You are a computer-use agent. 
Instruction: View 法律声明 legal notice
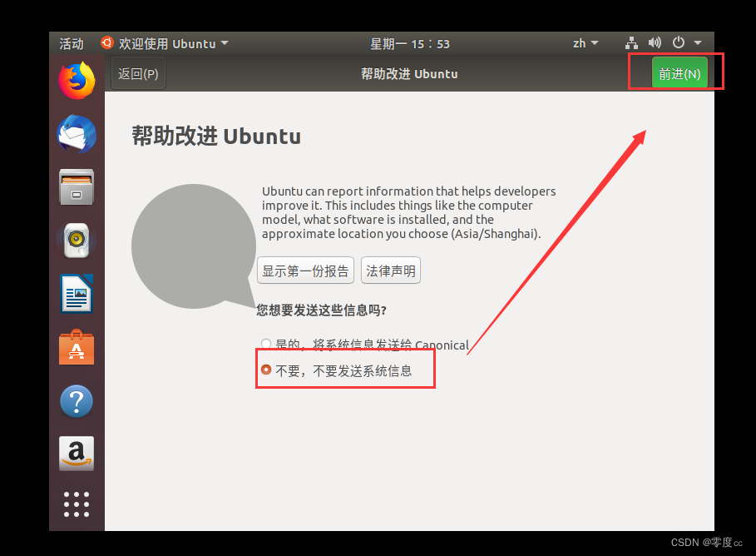click(x=390, y=270)
